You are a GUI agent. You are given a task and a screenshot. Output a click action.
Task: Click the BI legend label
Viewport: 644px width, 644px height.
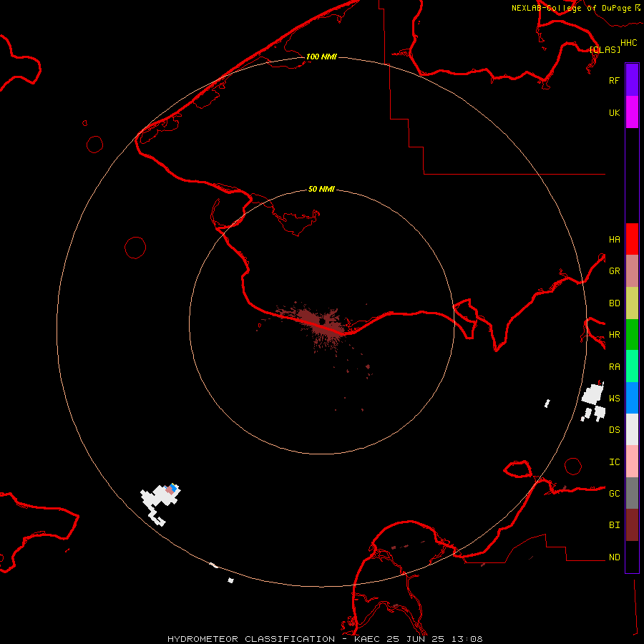614,525
